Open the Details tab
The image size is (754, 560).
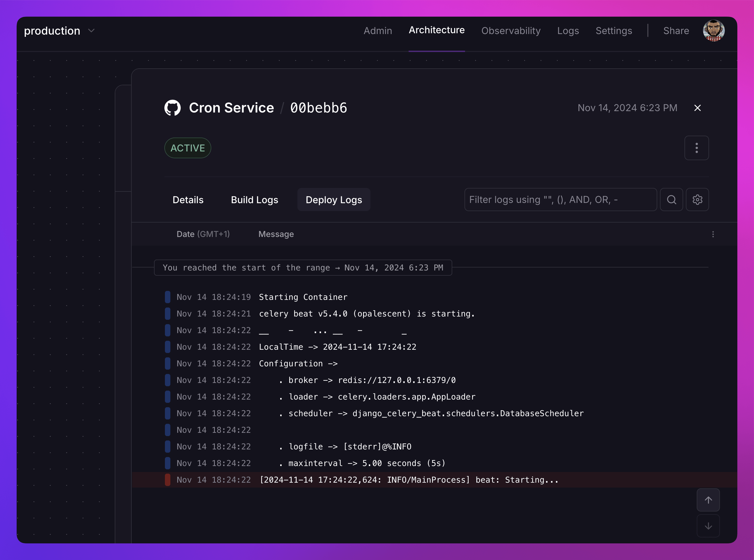188,200
